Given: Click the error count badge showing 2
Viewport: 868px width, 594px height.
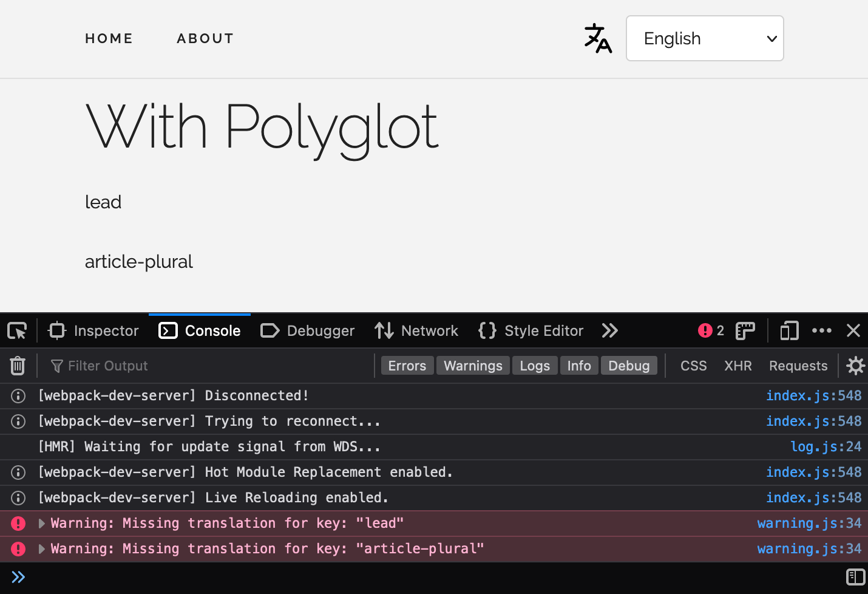Looking at the screenshot, I should coord(711,330).
